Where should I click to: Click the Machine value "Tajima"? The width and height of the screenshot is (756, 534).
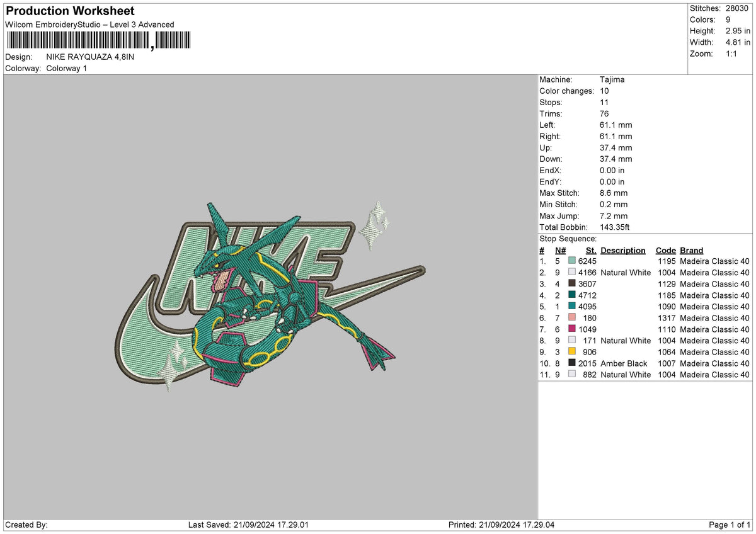click(612, 80)
